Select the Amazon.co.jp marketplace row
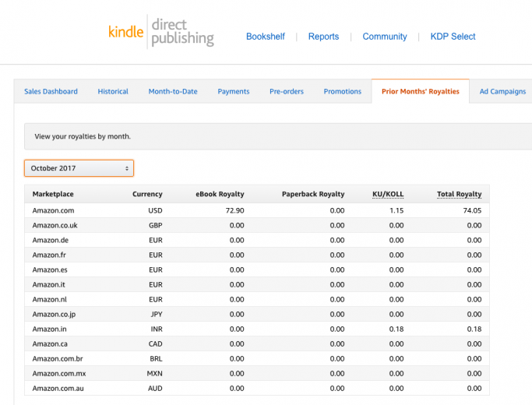This screenshot has height=405, width=532. [257, 314]
